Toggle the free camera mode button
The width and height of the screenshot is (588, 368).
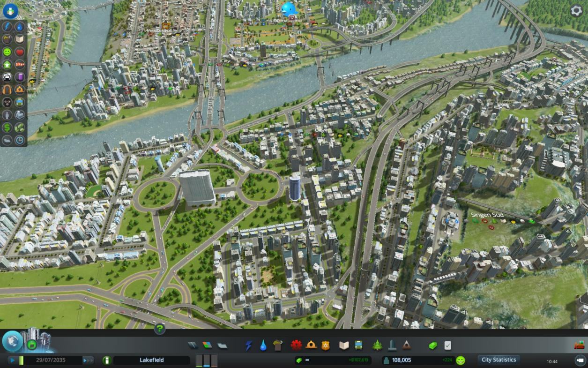pos(580,360)
